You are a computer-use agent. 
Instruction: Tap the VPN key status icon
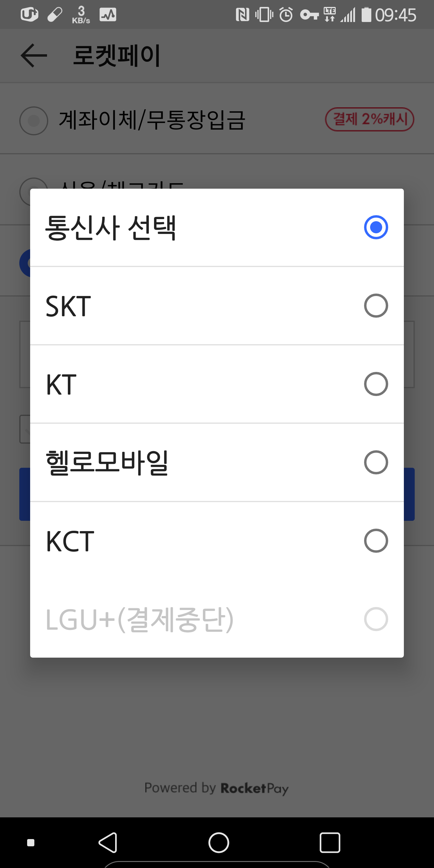309,15
